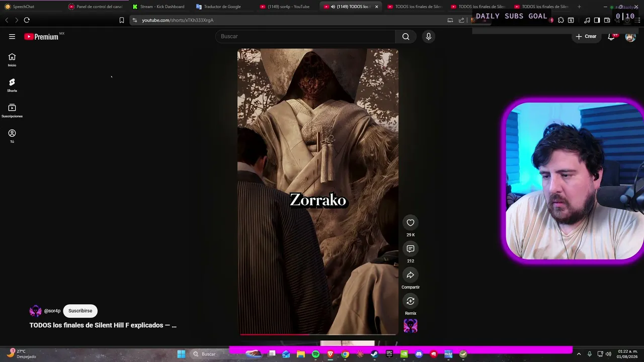Open the taskbar clock and calendar
The image size is (644, 362).
(627, 354)
